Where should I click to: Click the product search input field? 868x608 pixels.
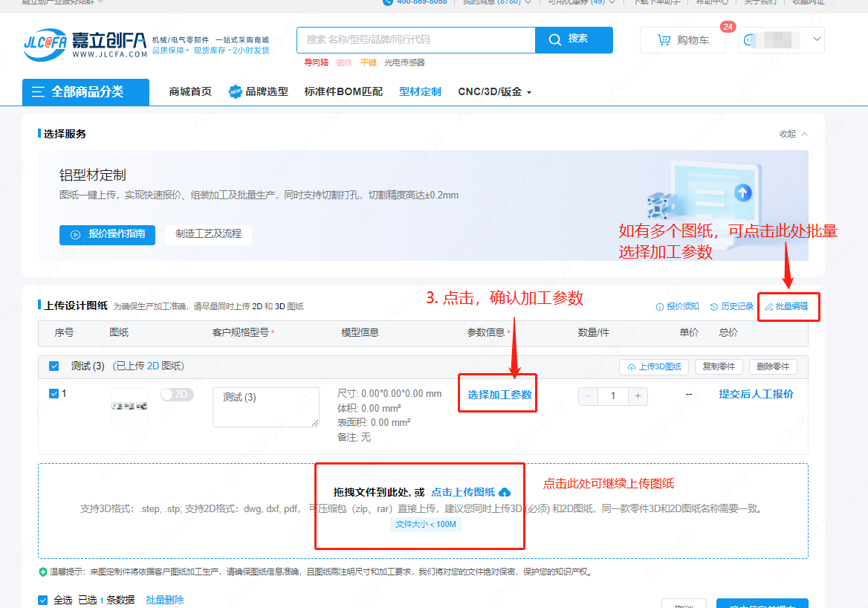tap(415, 39)
